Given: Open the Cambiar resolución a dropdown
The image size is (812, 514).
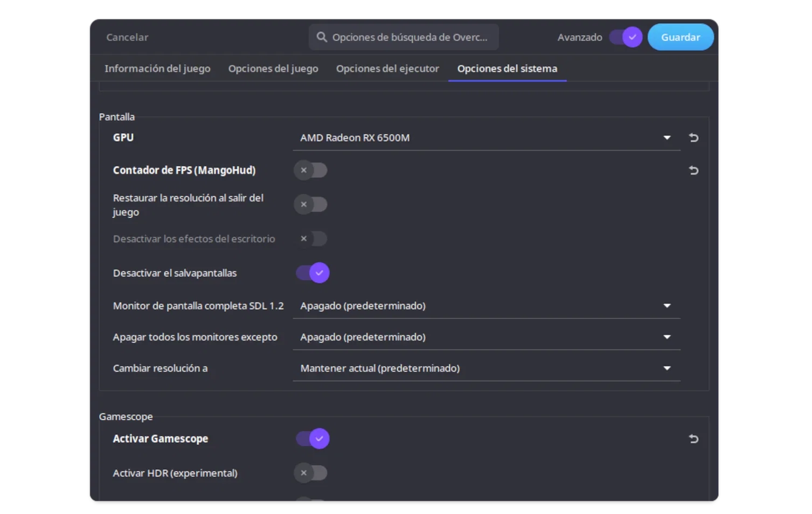Looking at the screenshot, I should 486,369.
